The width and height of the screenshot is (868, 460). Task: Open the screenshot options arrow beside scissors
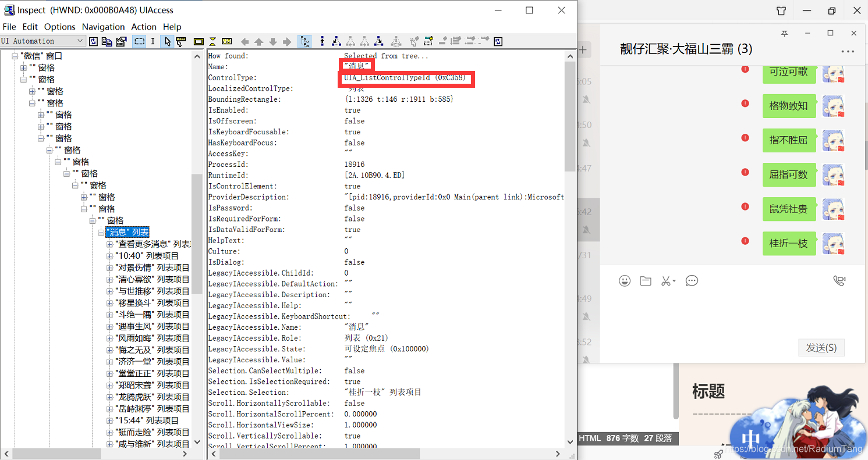(x=674, y=281)
